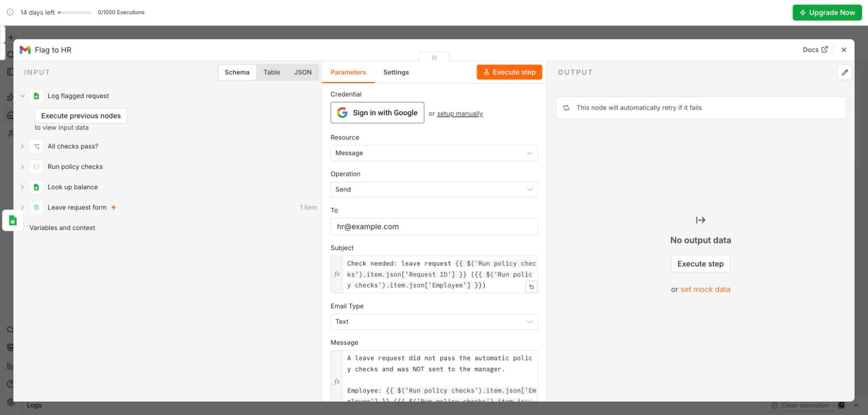This screenshot has width=868, height=415.
Task: Click the panel drag handle above Parameters
Action: pyautogui.click(x=434, y=57)
